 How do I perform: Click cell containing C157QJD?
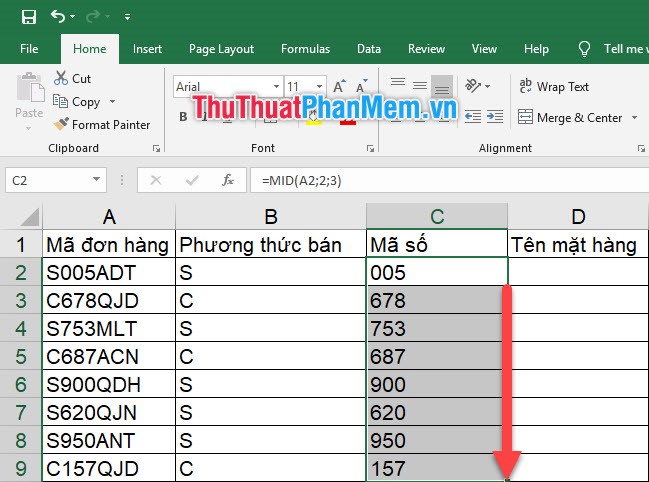[109, 468]
